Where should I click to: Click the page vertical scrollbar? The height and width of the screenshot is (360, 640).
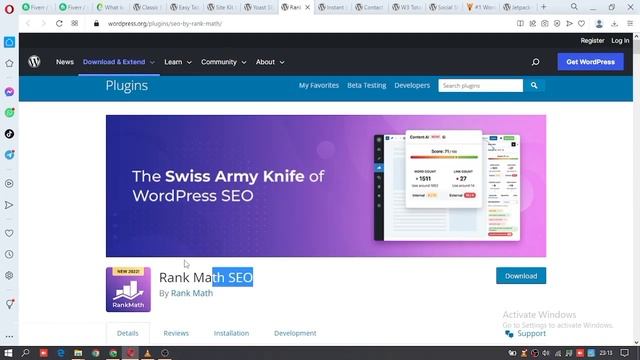point(636,190)
